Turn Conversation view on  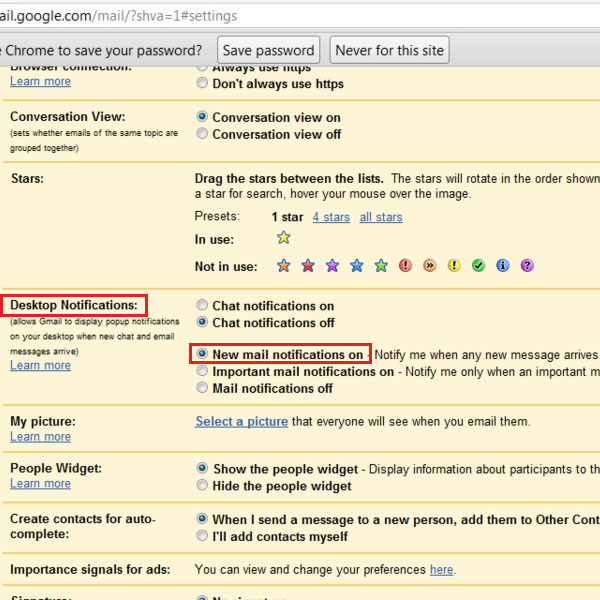[202, 116]
